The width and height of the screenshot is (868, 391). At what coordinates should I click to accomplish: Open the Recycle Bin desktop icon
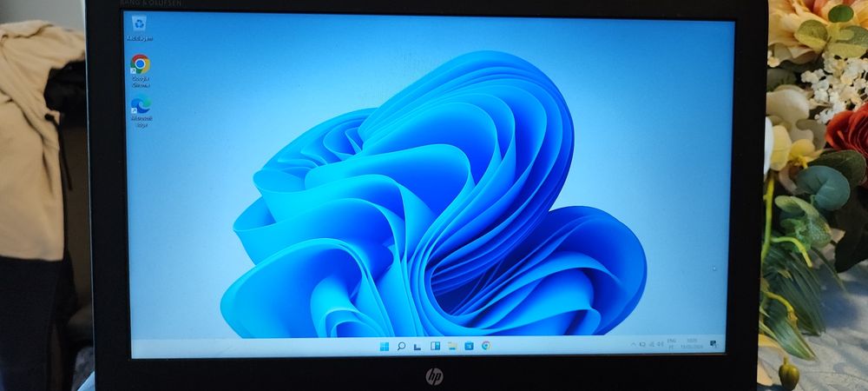(139, 28)
